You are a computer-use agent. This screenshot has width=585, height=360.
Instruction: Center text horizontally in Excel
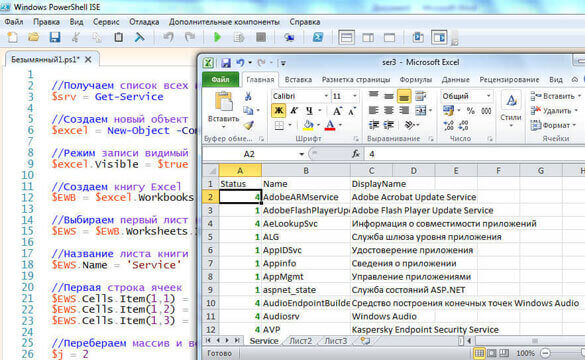click(x=388, y=110)
